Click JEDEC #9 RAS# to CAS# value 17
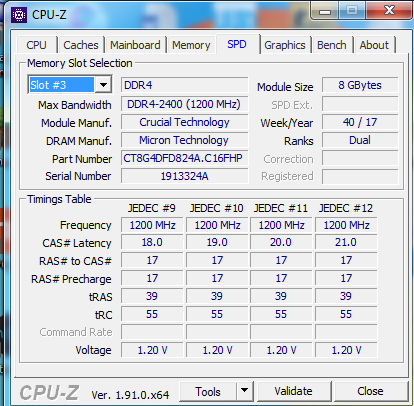 (x=152, y=260)
